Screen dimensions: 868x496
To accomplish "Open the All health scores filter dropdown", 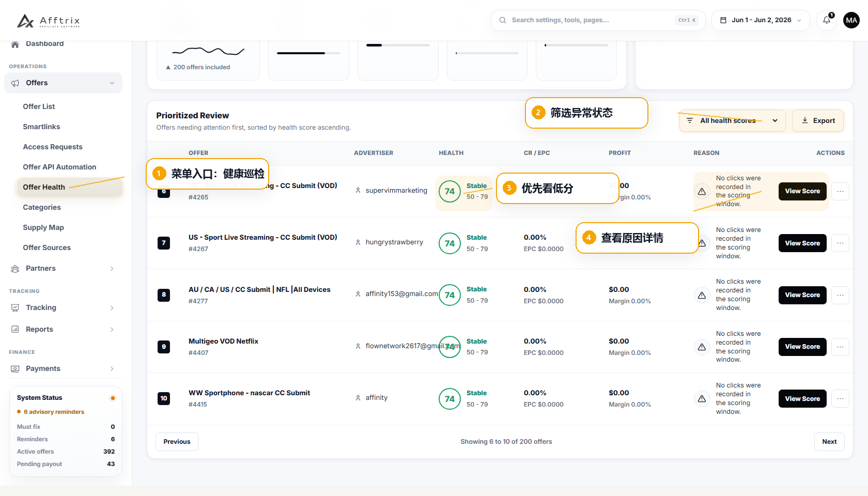I will [x=732, y=120].
